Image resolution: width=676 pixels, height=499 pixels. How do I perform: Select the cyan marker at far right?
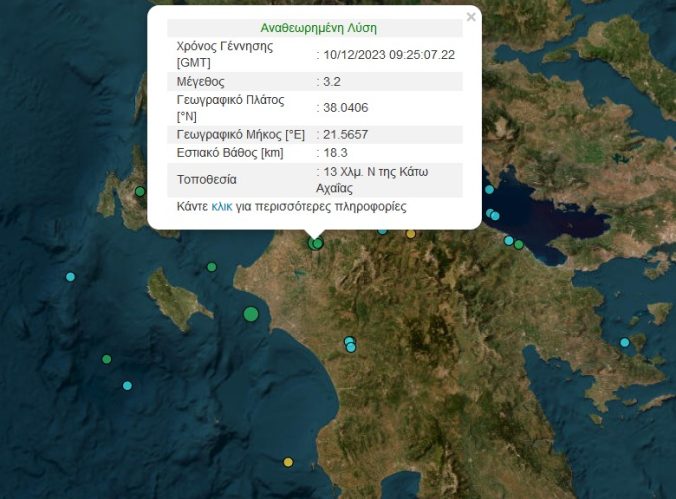pos(625,343)
